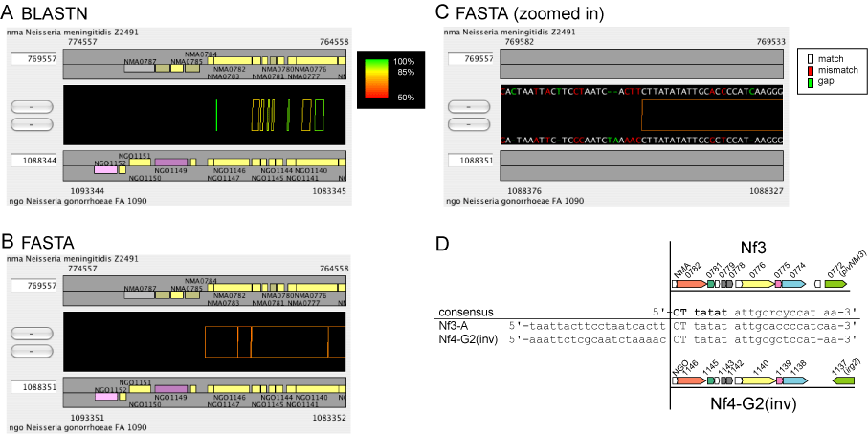Click the 769557 position field in BLASTN panel
This screenshot has height=434, width=868.
click(x=33, y=59)
